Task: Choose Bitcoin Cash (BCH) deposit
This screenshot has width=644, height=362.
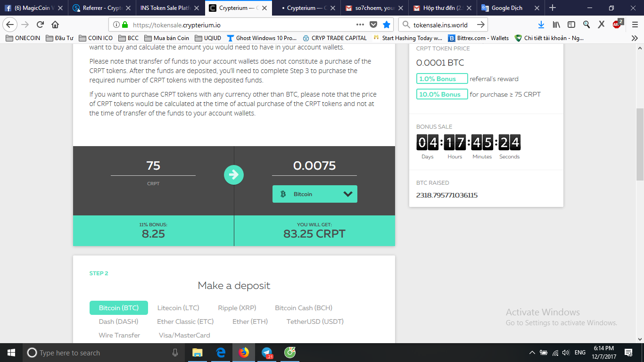Action: tap(304, 308)
